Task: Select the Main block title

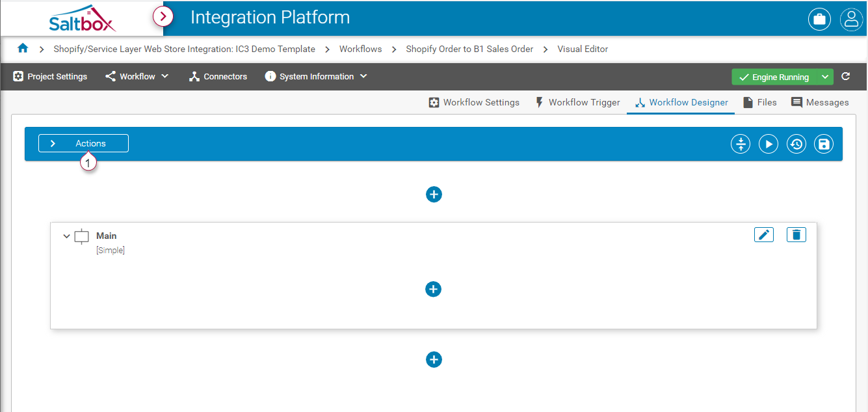Action: 107,236
